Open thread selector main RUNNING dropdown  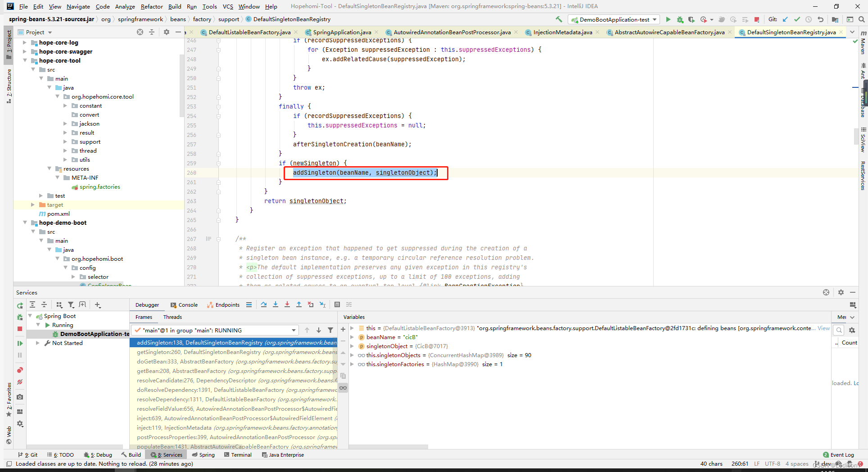coord(216,330)
